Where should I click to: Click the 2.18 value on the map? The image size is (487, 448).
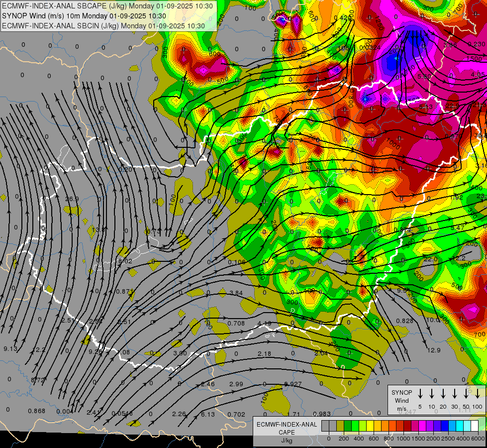pos(264,354)
